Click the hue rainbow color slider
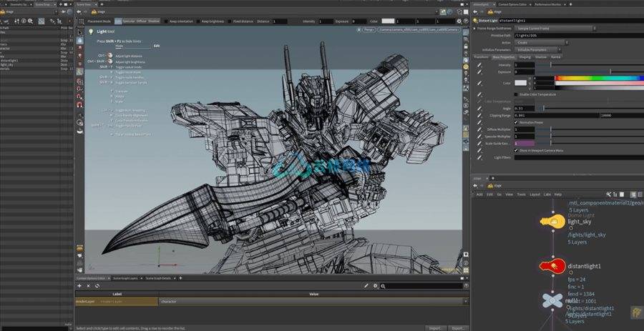 click(599, 78)
